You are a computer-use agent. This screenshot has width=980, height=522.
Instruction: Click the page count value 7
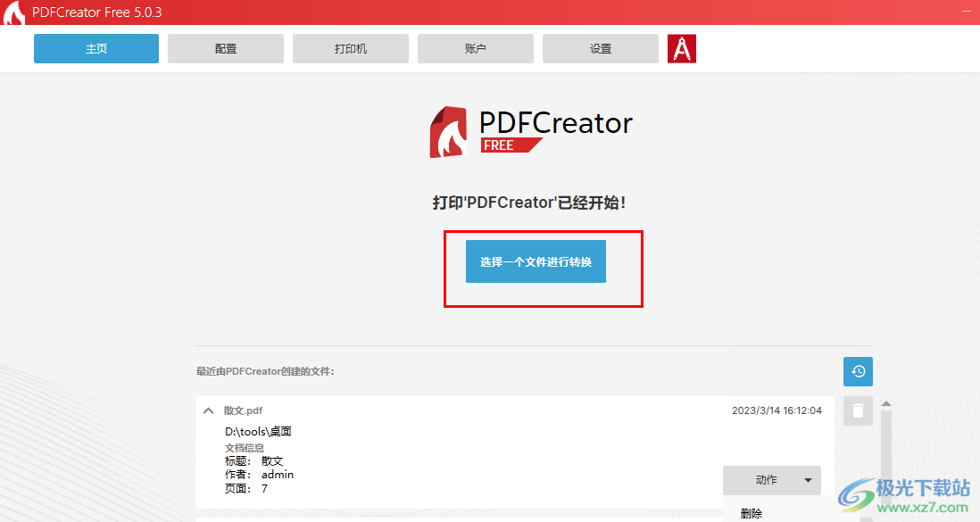(264, 489)
